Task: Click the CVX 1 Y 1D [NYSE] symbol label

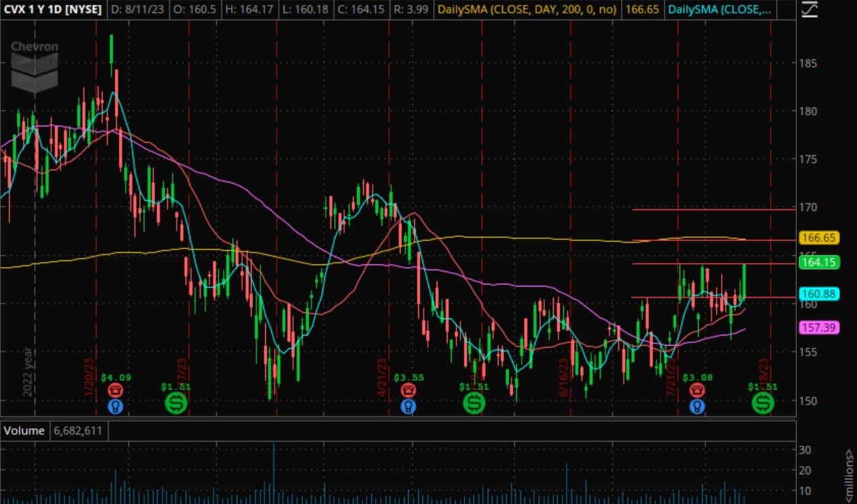Action: pos(52,10)
